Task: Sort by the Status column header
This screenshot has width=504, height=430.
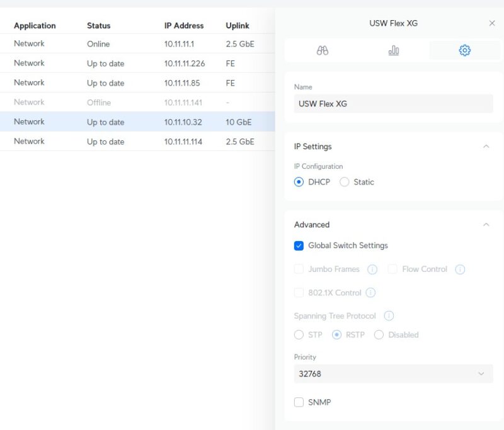Action: (98, 25)
